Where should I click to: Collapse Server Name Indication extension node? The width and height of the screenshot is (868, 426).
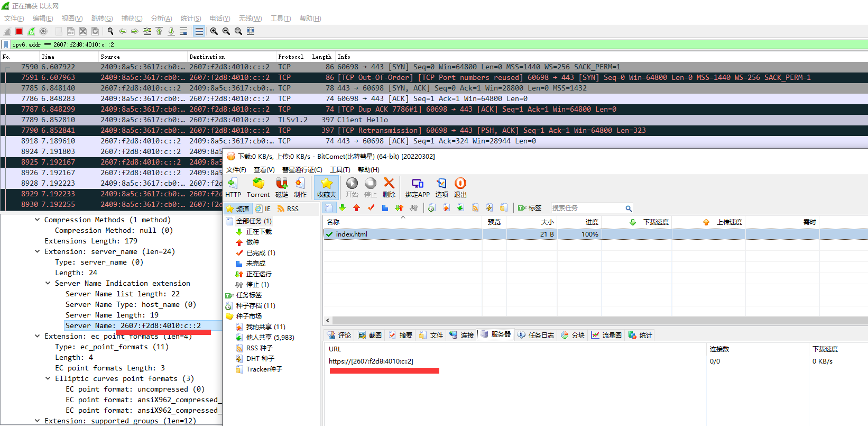coord(48,283)
